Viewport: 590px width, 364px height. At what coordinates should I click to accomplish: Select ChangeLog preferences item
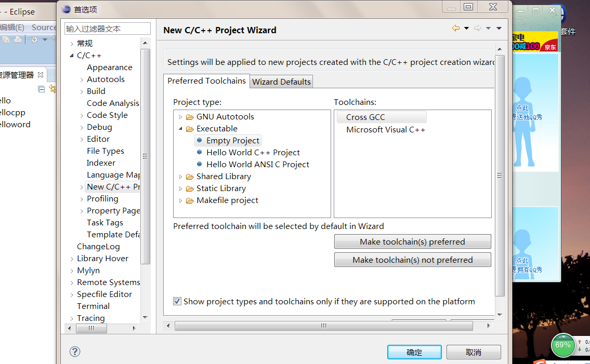click(98, 247)
